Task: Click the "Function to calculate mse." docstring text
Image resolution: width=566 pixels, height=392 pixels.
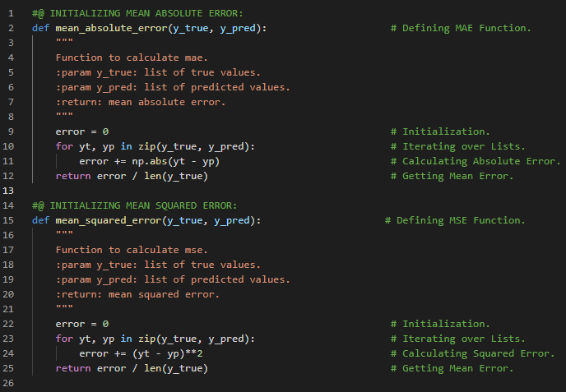Action: 132,250
